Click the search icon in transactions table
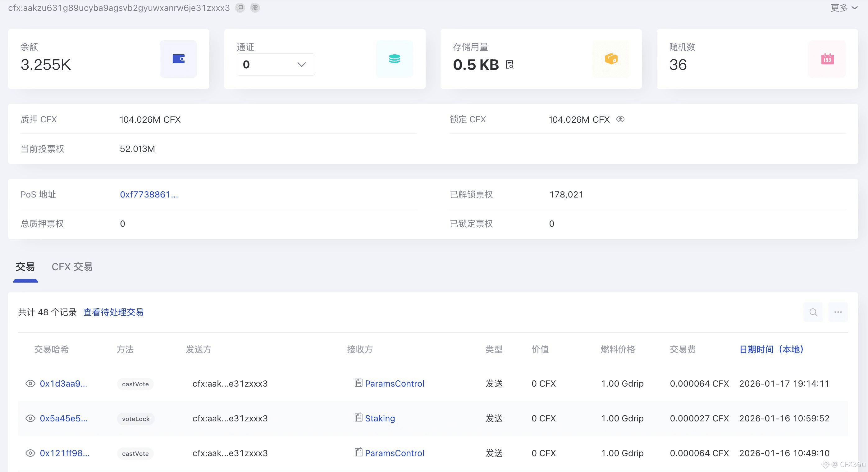Viewport: 868px width, 472px height. 813,312
